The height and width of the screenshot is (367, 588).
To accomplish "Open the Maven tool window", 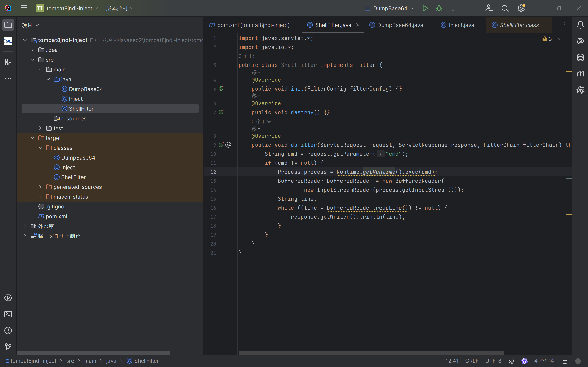I will [x=580, y=74].
